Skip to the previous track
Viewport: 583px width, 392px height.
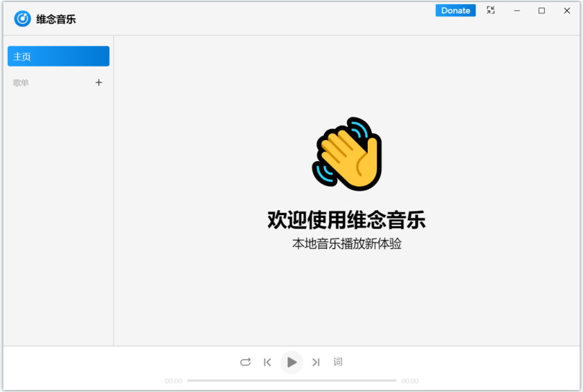[x=267, y=362]
